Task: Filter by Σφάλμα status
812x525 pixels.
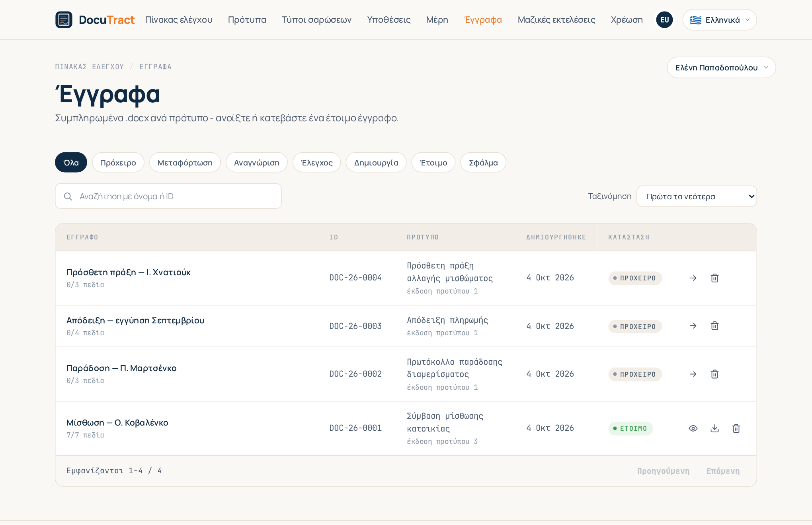Action: [483, 162]
